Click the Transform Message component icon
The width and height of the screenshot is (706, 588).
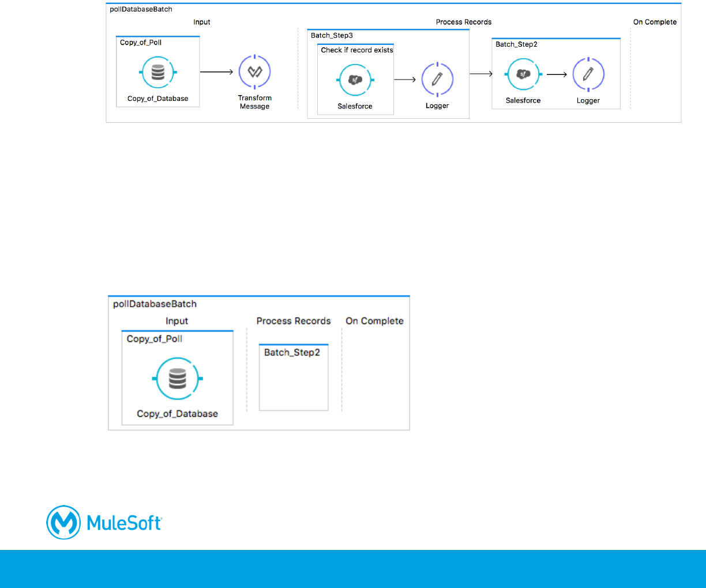[255, 72]
